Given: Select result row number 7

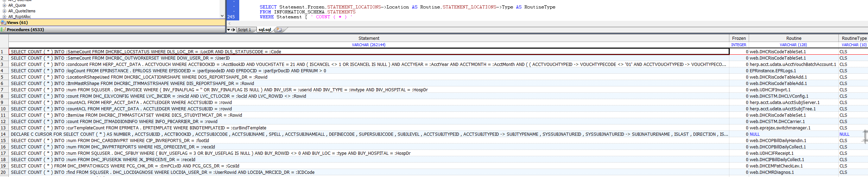Looking at the screenshot, I should coord(4,90).
